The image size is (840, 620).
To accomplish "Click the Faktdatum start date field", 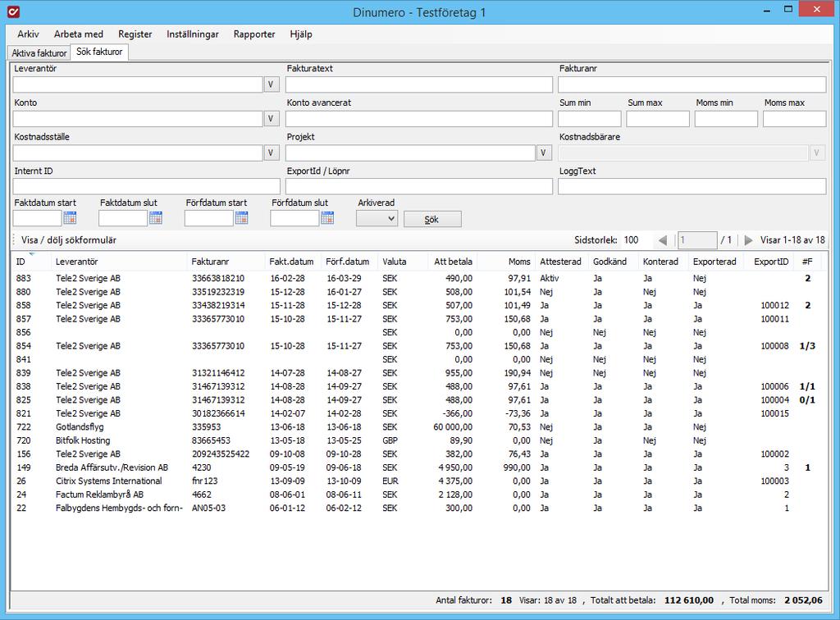I will click(x=37, y=218).
